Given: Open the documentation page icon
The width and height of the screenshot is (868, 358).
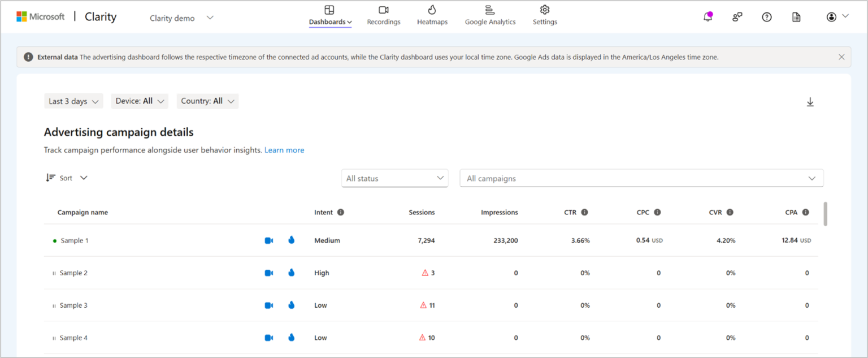Looking at the screenshot, I should click(x=796, y=16).
